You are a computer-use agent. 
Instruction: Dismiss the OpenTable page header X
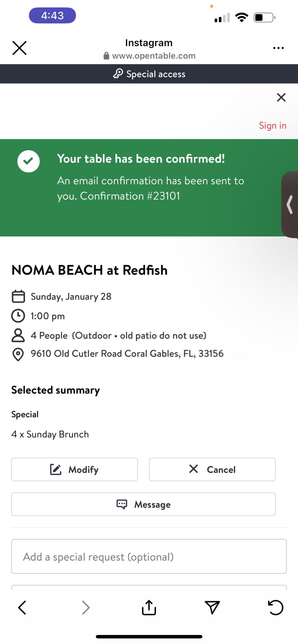281,97
